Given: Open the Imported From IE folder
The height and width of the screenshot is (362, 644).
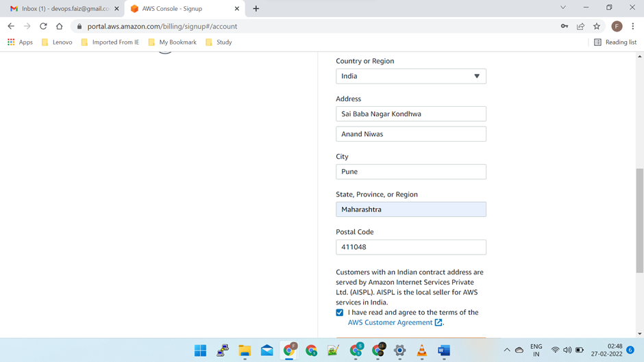Looking at the screenshot, I should click(110, 42).
